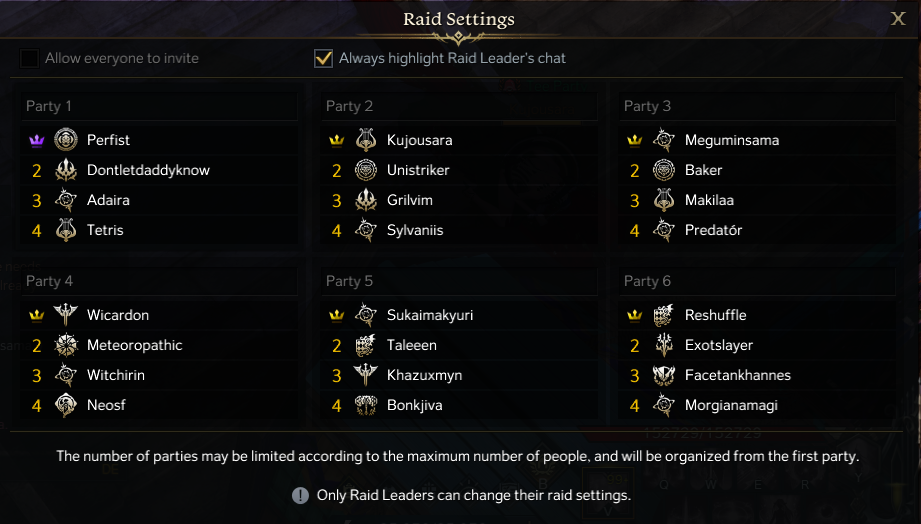Click the gold crown next to Kujousara
921x524 pixels.
pyautogui.click(x=337, y=140)
